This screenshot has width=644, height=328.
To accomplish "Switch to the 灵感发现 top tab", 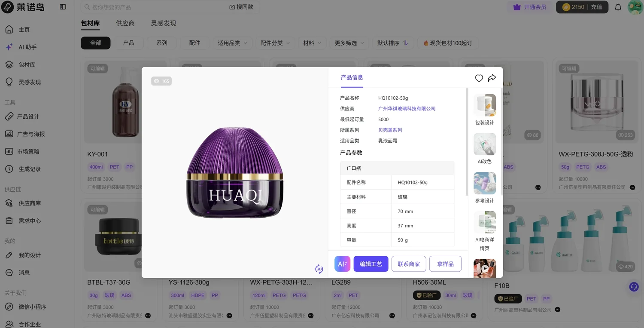I will click(164, 23).
